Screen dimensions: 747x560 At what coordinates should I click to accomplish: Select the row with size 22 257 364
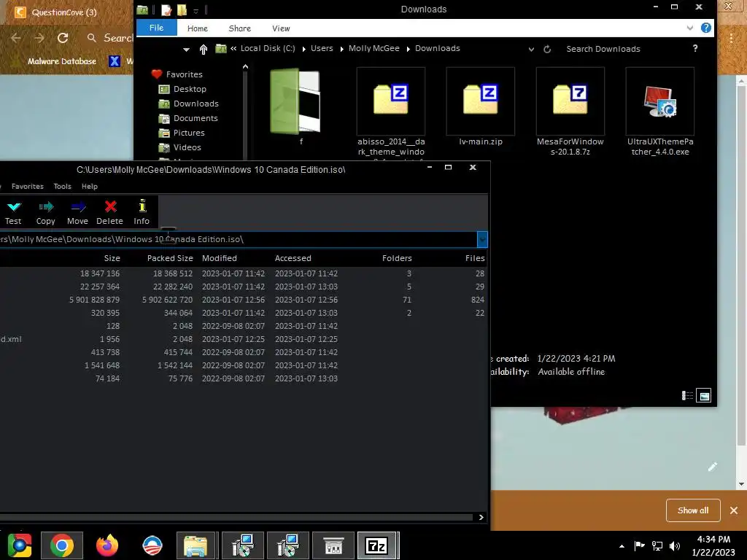coord(243,287)
